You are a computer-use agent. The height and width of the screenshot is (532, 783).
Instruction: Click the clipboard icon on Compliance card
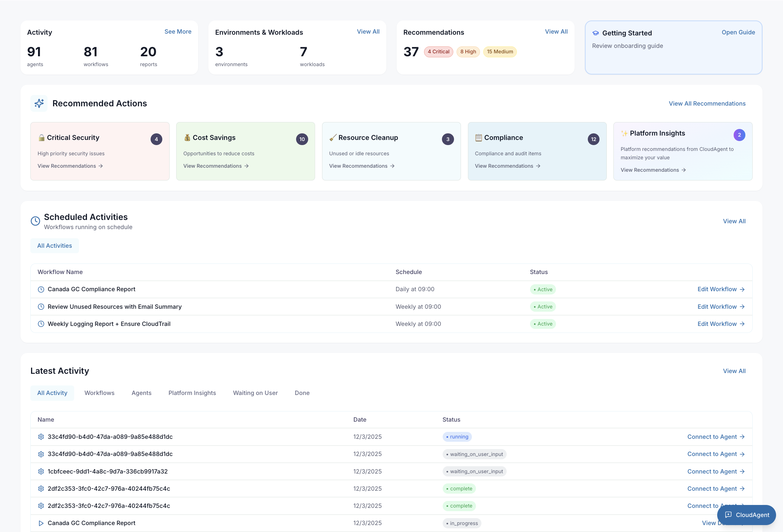point(478,137)
